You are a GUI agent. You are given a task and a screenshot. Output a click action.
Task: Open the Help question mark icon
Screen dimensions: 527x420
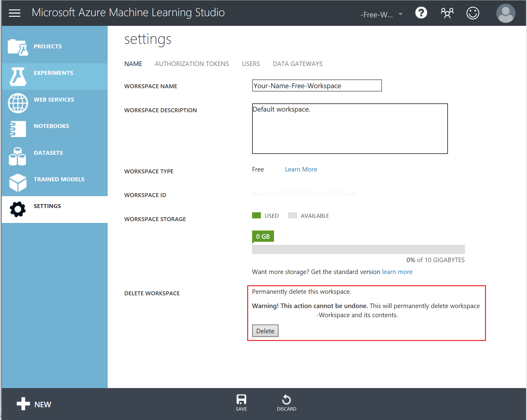[421, 13]
